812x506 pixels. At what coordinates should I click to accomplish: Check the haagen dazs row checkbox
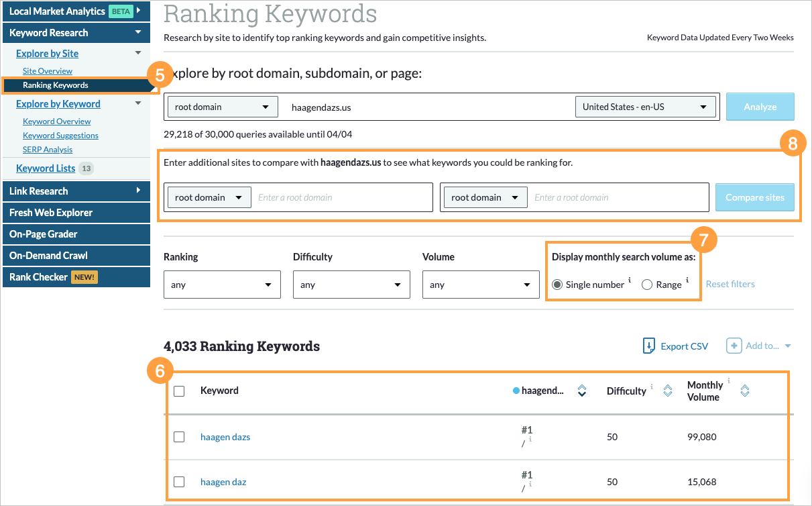click(x=179, y=437)
